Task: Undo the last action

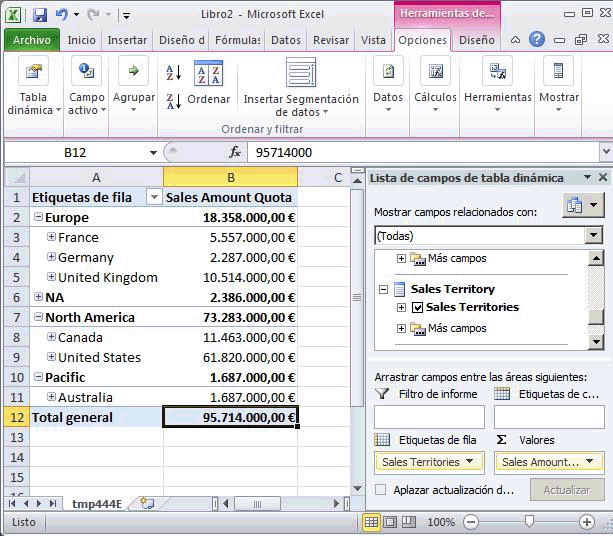Action: click(62, 15)
